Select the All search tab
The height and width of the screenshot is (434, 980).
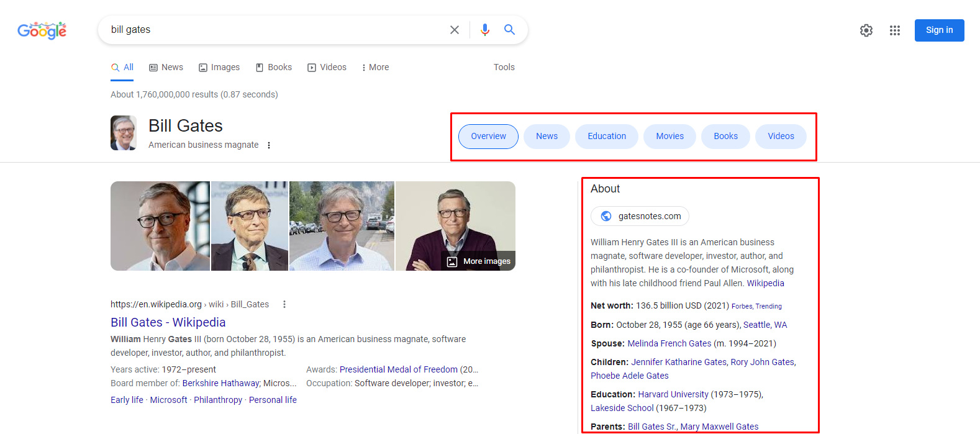[x=122, y=67]
